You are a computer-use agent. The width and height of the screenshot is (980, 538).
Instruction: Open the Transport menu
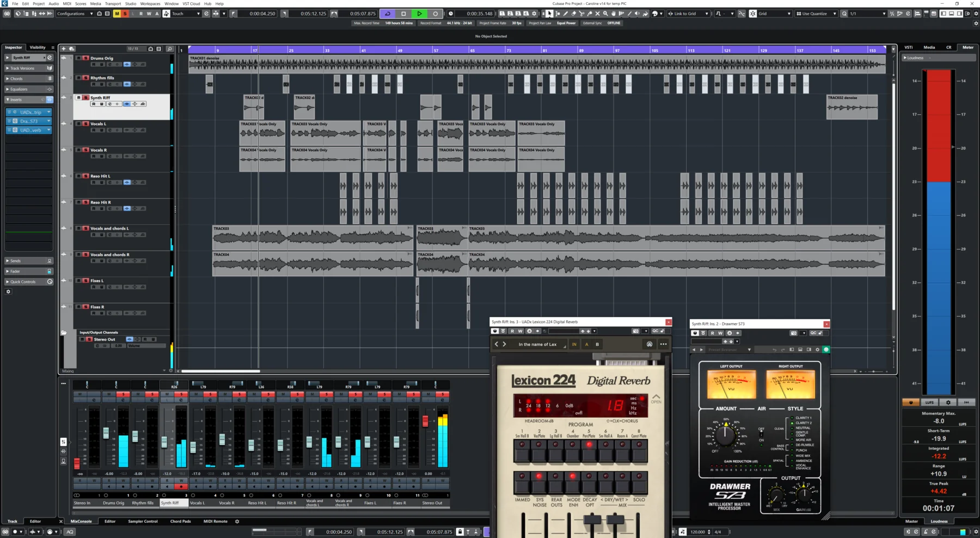[113, 3]
